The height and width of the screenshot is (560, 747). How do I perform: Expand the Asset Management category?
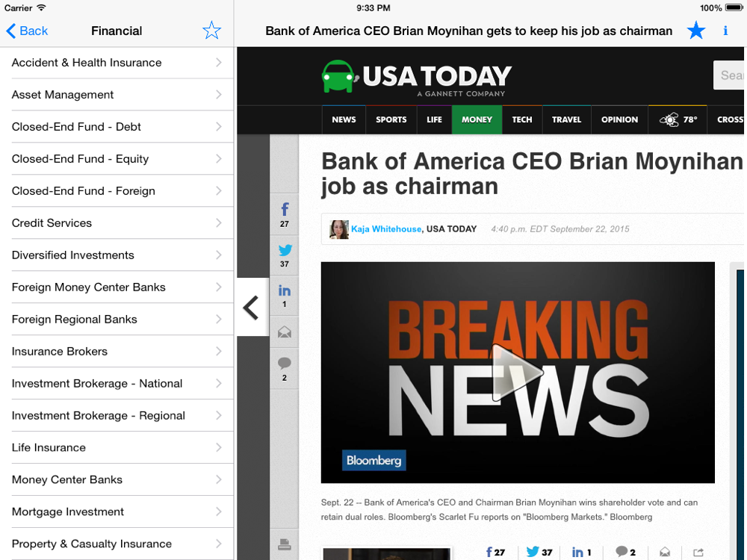(117, 95)
